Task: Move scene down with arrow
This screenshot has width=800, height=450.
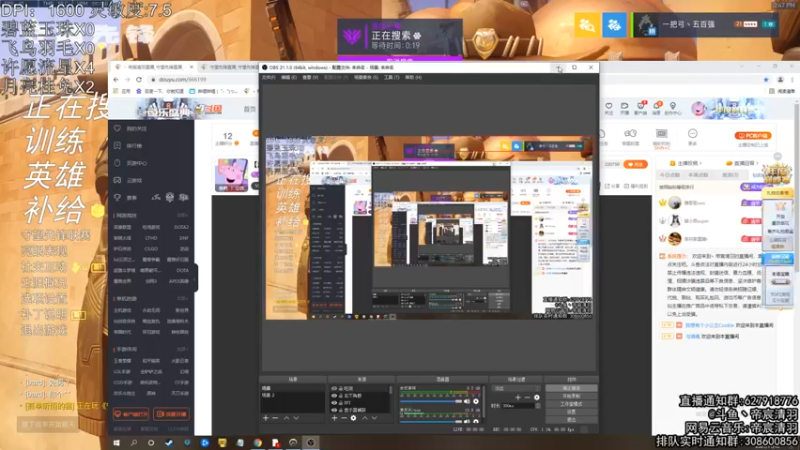Action: point(296,418)
